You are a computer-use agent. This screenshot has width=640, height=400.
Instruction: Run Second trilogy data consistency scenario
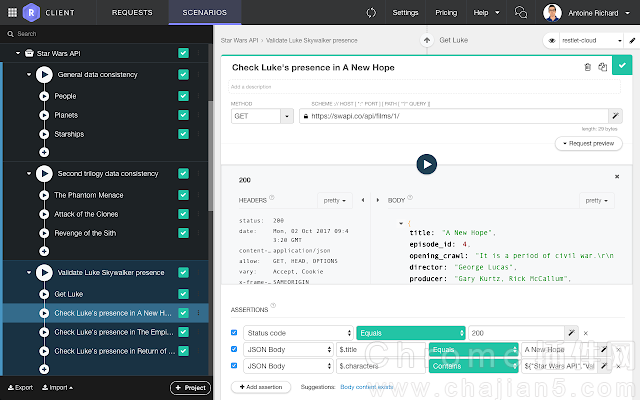(x=44, y=174)
